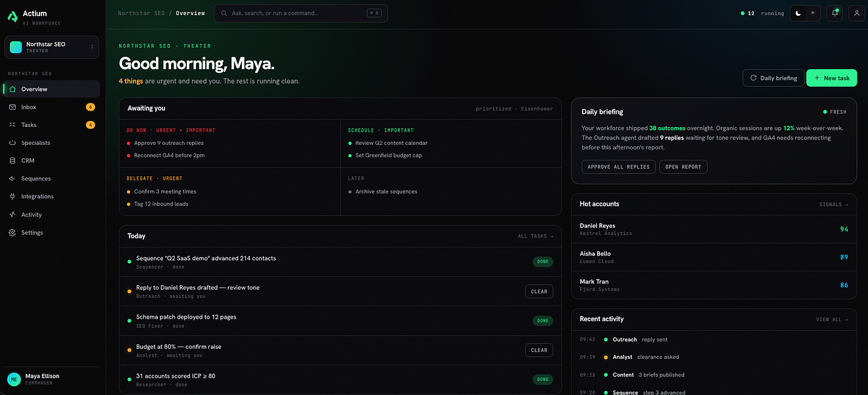The height and width of the screenshot is (395, 868).
Task: Go to Tasks in the sidebar
Action: pyautogui.click(x=52, y=124)
